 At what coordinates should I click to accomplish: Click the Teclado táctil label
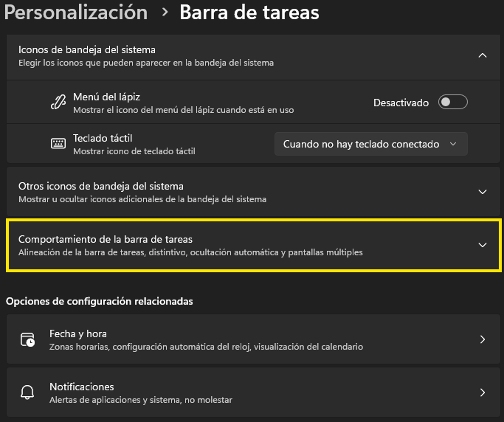[x=103, y=138]
